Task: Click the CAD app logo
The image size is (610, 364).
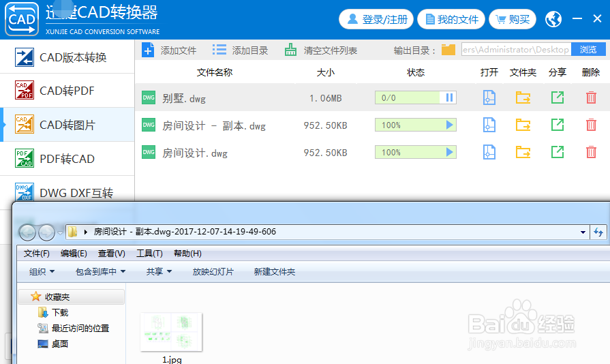Action: [x=22, y=19]
